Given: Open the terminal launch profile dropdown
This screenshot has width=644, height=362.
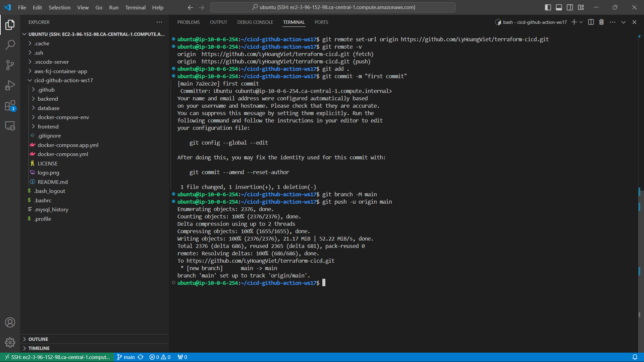Looking at the screenshot, I should pyautogui.click(x=581, y=22).
